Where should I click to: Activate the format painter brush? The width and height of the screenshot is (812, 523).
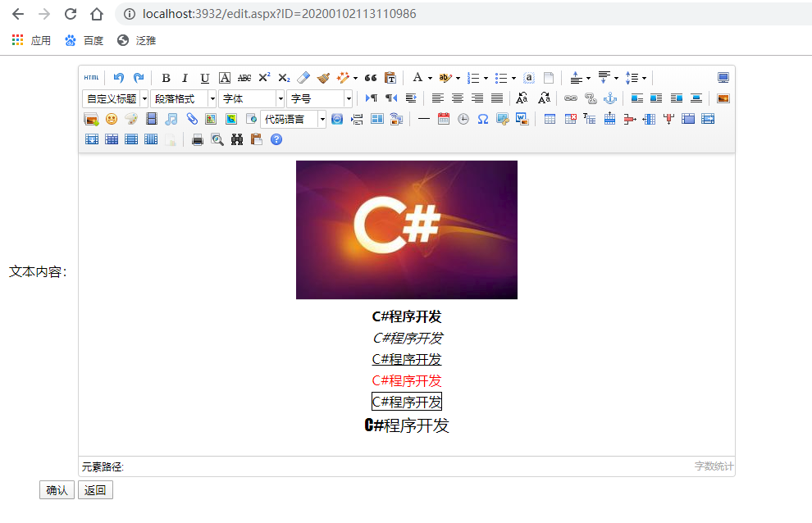(x=323, y=78)
